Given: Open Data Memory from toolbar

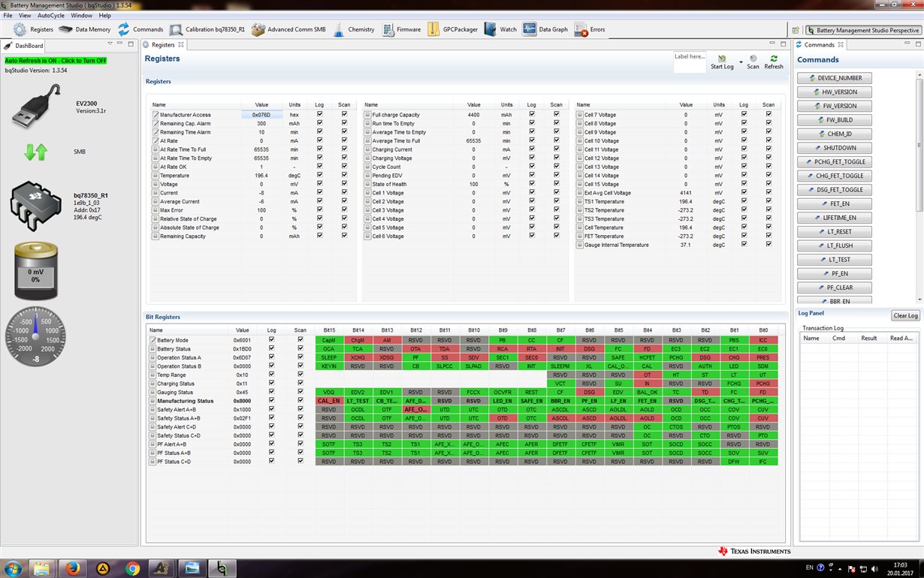Looking at the screenshot, I should click(84, 29).
